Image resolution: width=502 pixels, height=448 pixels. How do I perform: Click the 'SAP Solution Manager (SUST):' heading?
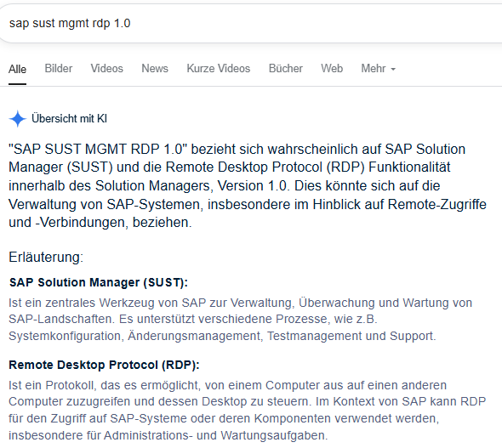pos(99,282)
